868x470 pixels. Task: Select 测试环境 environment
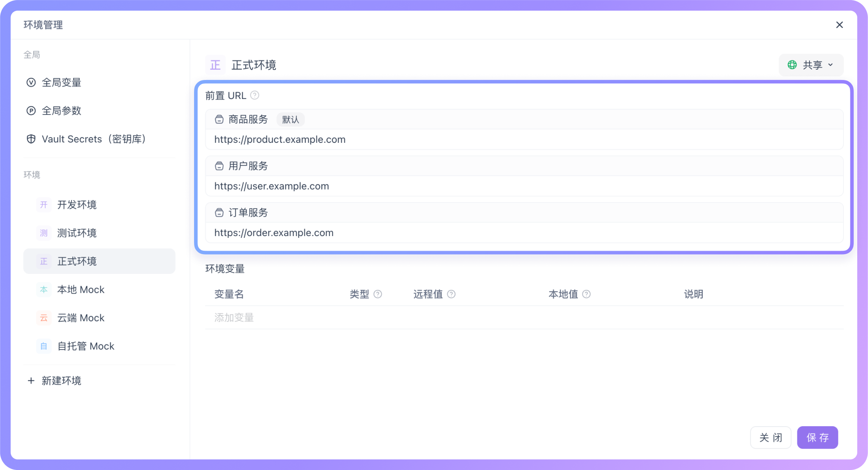pos(99,233)
